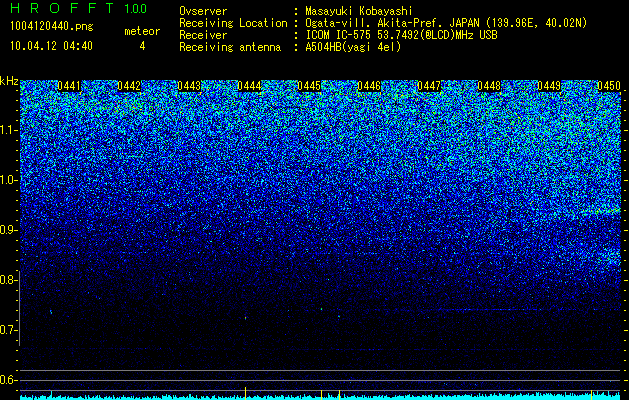629x400 pixels.
Task: Click the 'Receiving antenna' label
Action: 230,47
